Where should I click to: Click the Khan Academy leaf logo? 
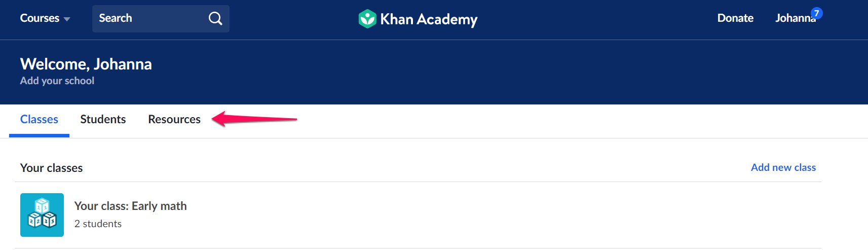367,19
